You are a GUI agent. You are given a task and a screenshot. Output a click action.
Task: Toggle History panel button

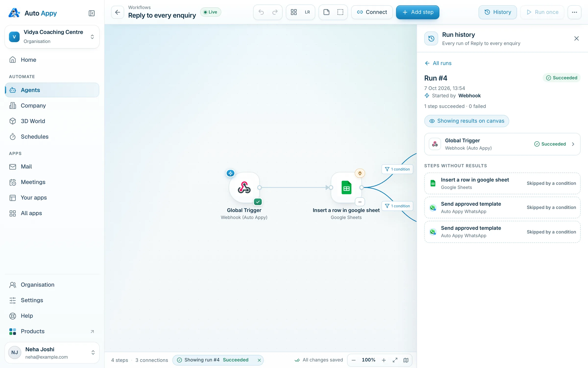498,12
